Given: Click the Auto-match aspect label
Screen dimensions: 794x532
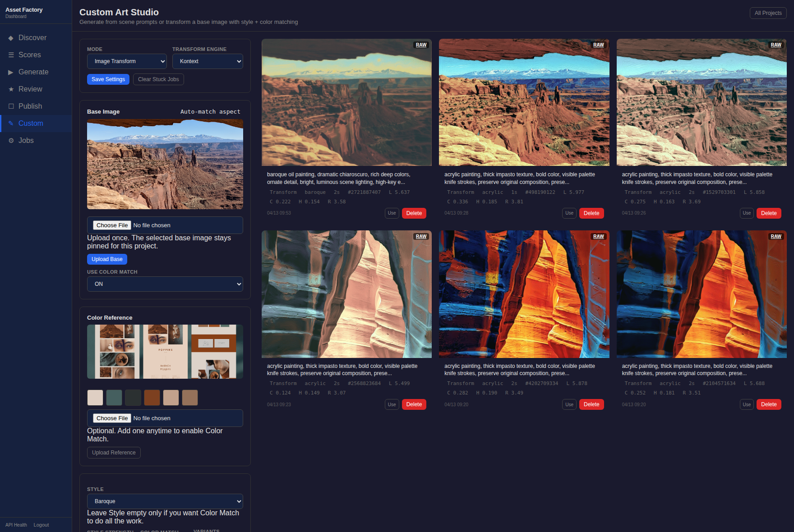Looking at the screenshot, I should point(210,112).
